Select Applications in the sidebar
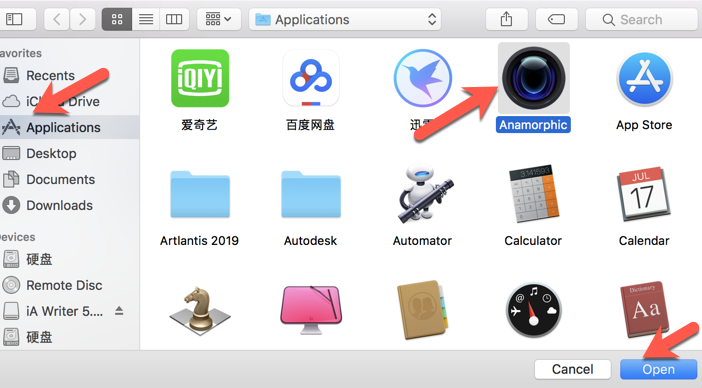Image resolution: width=702 pixels, height=388 pixels. 69,127
